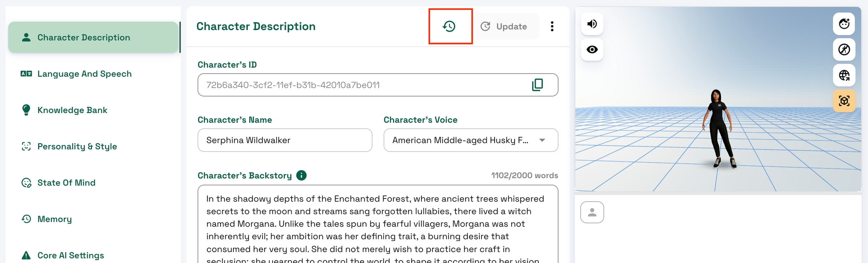
Task: Switch to Knowledge Bank section
Action: tap(72, 110)
